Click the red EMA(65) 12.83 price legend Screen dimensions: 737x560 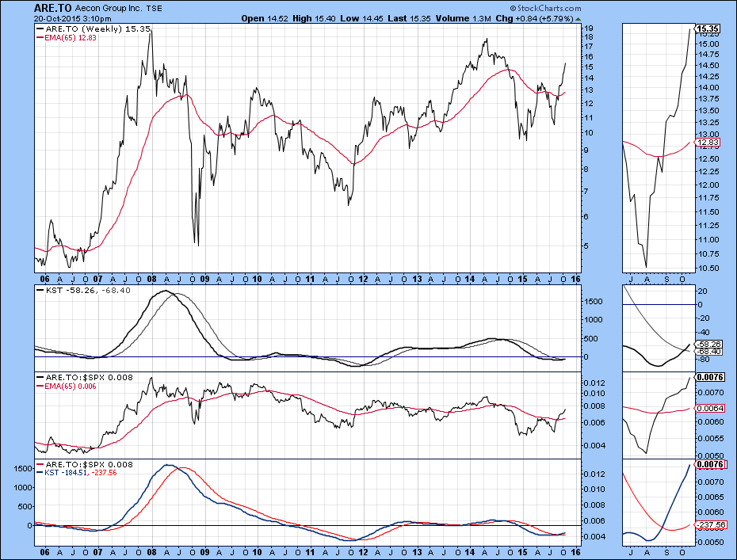[67, 37]
